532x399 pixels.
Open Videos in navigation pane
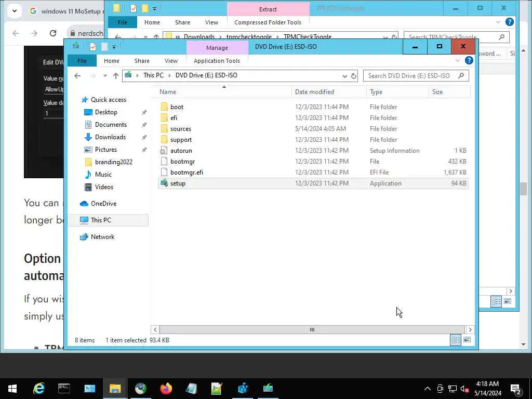(x=104, y=187)
